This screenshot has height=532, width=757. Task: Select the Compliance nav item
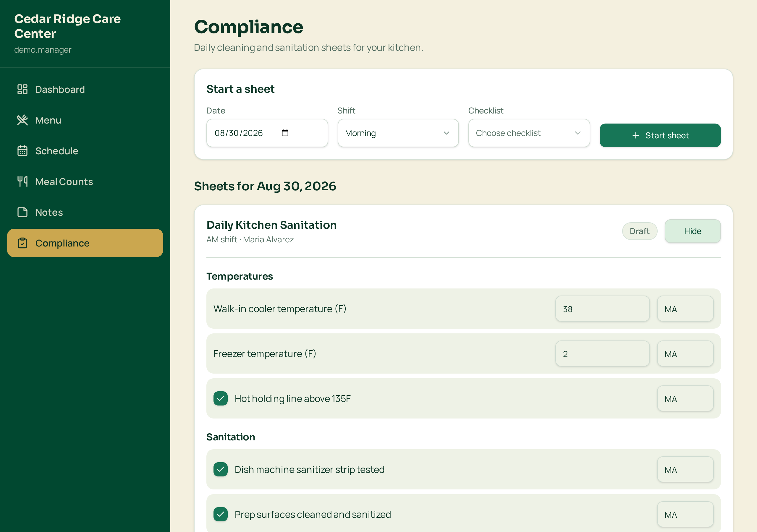pos(85,243)
